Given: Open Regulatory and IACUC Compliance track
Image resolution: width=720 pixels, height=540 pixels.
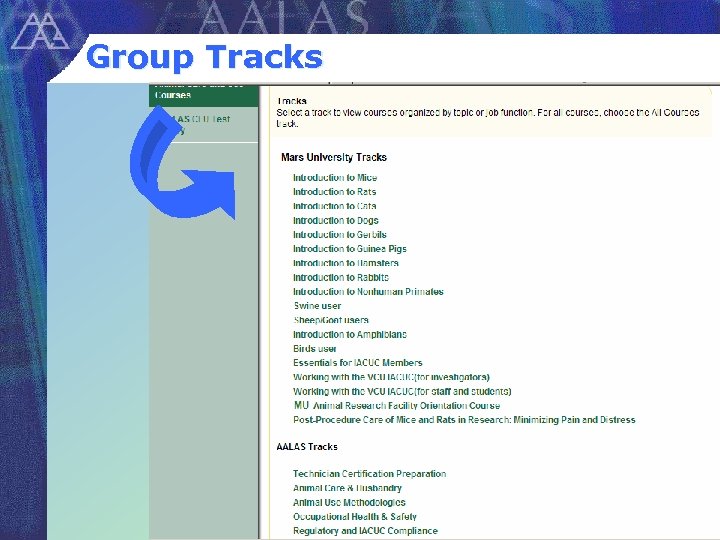Looking at the screenshot, I should tap(366, 531).
